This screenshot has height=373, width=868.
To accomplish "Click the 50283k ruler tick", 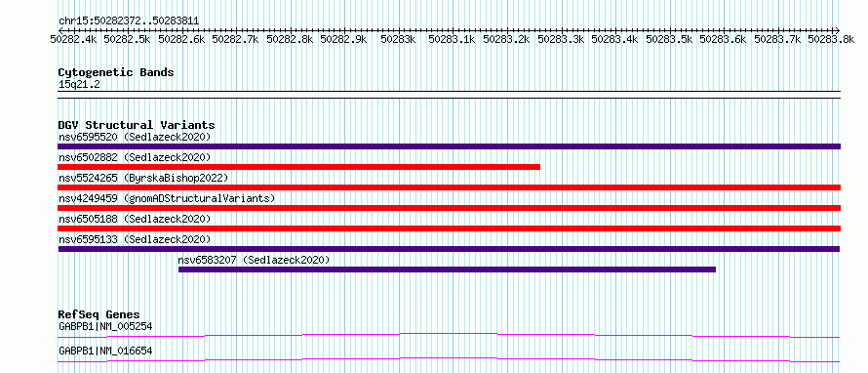I will point(399,39).
